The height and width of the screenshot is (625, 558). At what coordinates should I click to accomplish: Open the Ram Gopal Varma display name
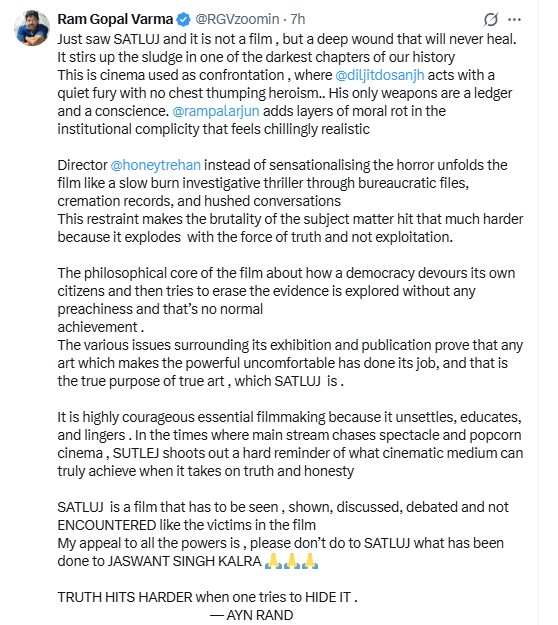point(115,19)
